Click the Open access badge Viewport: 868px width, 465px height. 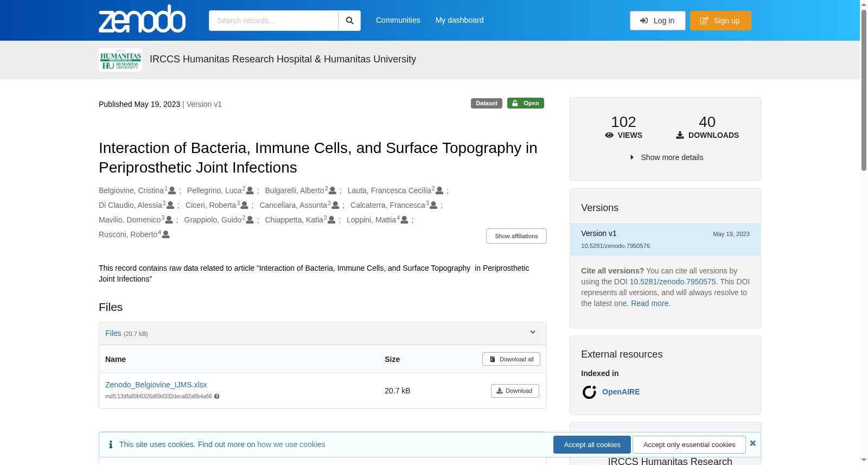point(526,103)
